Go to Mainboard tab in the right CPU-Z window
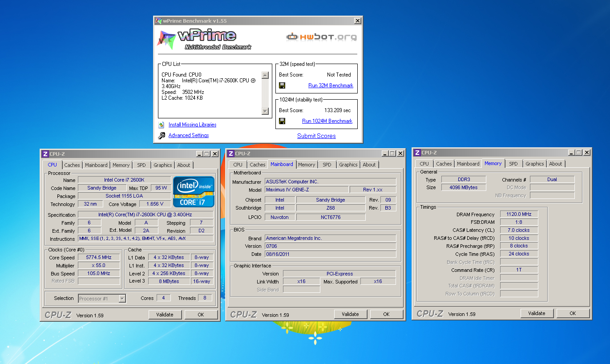610x364 pixels. click(468, 164)
